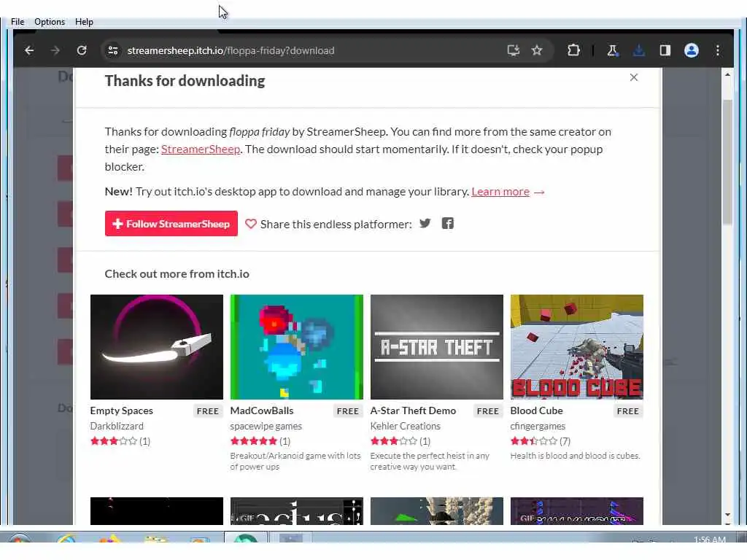Click the URL in the address bar
The height and width of the screenshot is (560, 747).
(x=231, y=50)
